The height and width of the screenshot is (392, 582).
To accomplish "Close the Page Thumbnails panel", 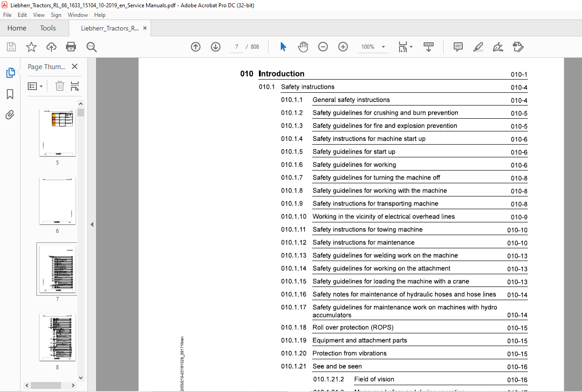I will (x=75, y=66).
